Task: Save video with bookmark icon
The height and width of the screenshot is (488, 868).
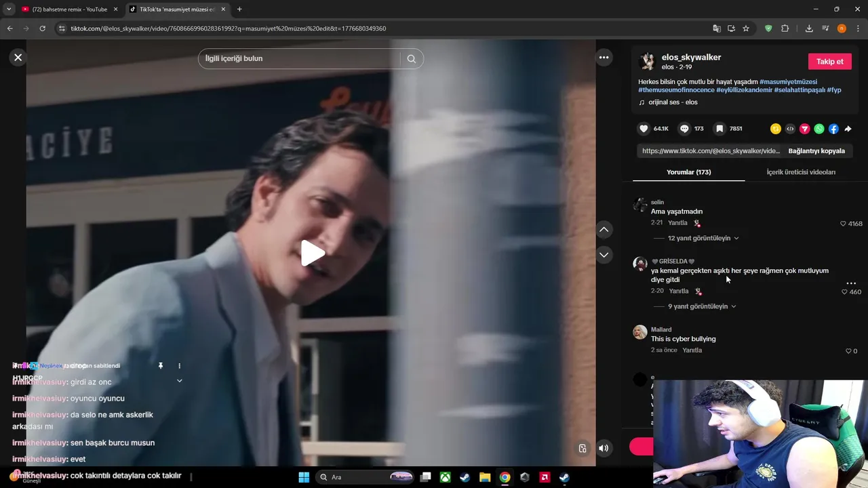Action: click(x=719, y=129)
